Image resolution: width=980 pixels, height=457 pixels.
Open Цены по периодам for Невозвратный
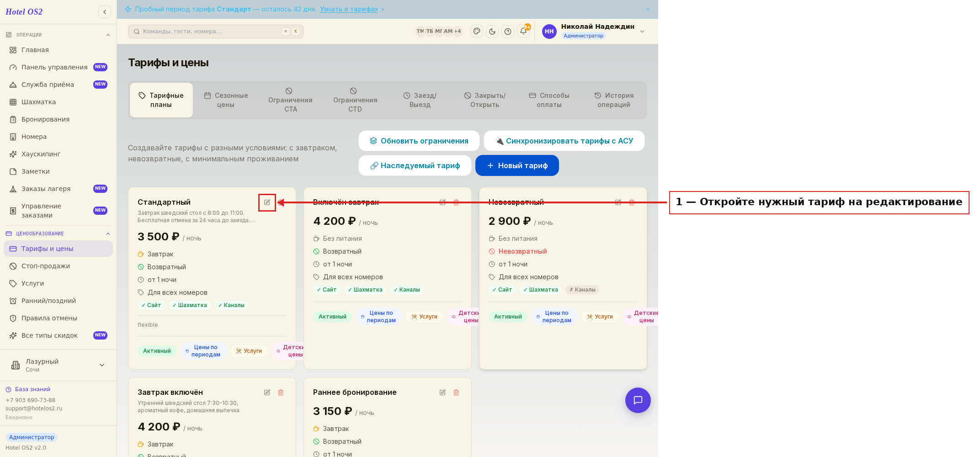[554, 317]
